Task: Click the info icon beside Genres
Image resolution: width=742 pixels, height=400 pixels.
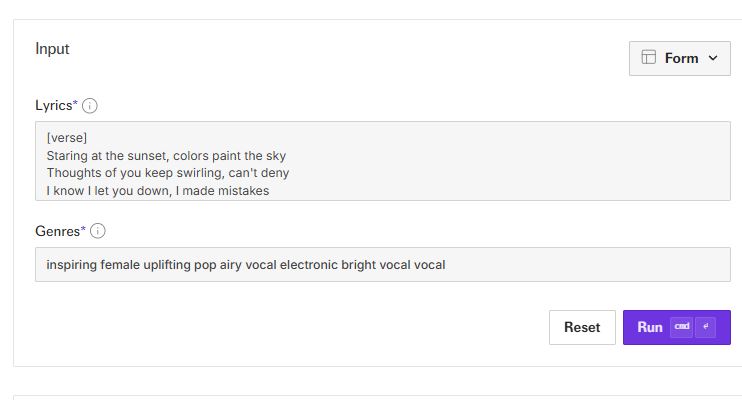Action: [x=97, y=231]
